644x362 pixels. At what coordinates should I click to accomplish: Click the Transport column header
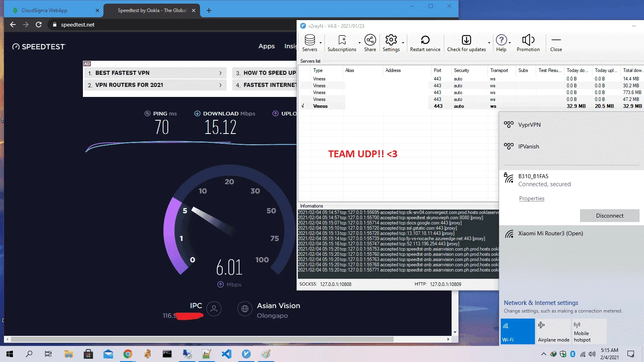click(502, 70)
